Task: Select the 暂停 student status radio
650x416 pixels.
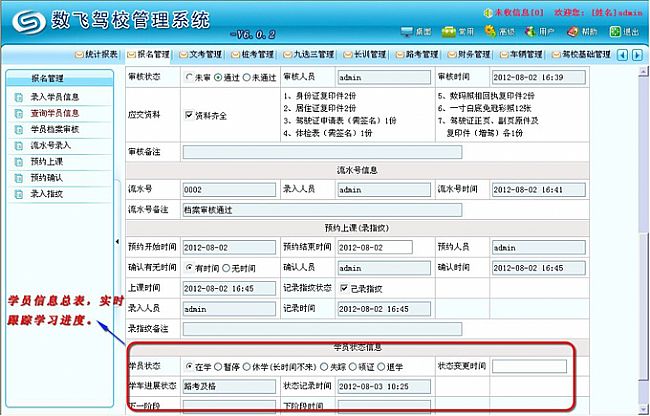Action: [x=218, y=366]
